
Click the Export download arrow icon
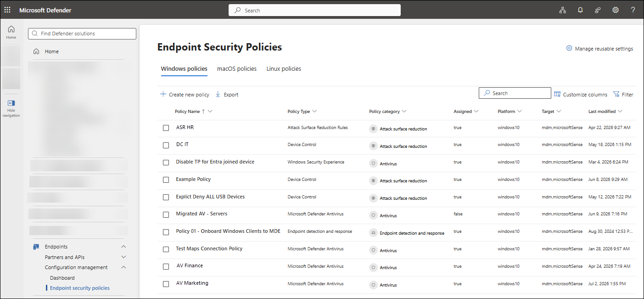[x=218, y=94]
